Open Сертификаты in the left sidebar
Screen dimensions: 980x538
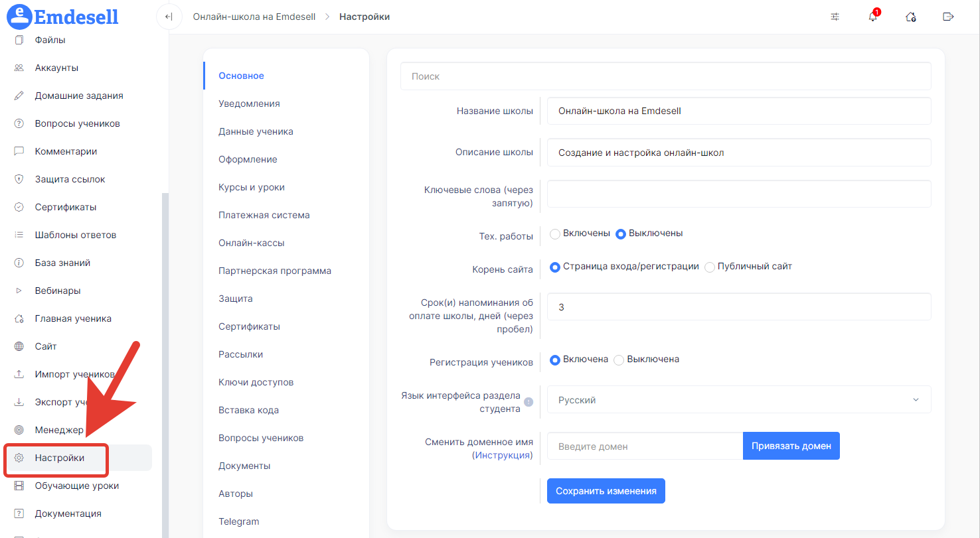point(65,207)
